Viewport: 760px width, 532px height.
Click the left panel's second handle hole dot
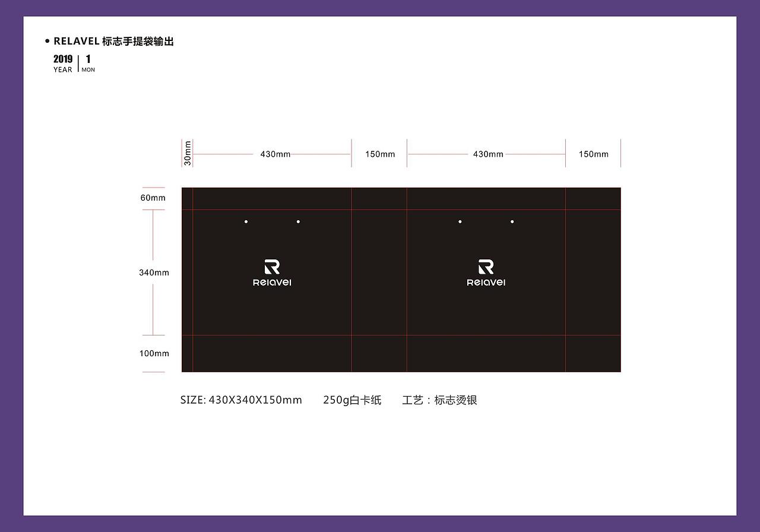coord(298,221)
